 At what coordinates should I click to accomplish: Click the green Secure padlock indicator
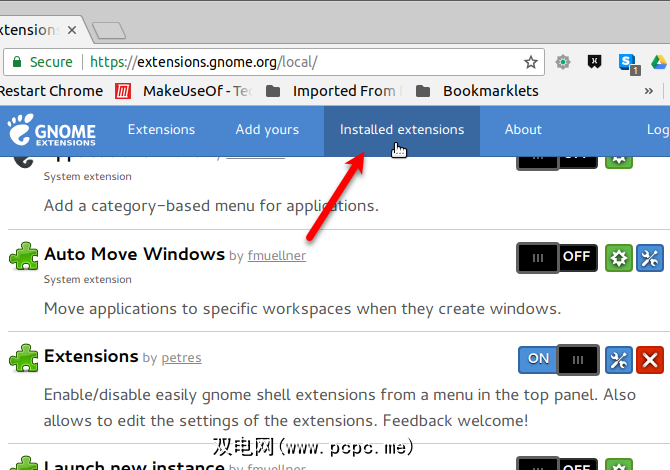[x=42, y=62]
